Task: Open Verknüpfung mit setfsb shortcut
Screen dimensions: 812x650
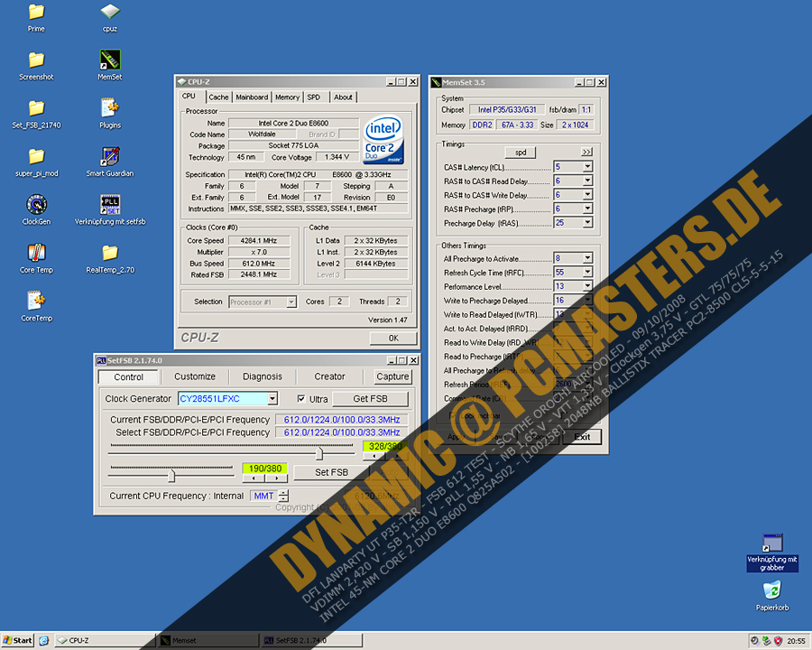Action: coord(110,211)
